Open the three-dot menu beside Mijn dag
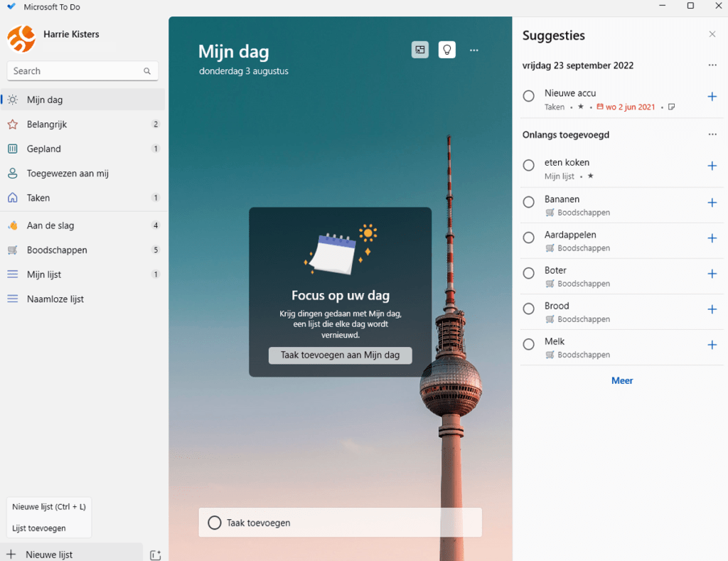728x561 pixels. coord(474,50)
